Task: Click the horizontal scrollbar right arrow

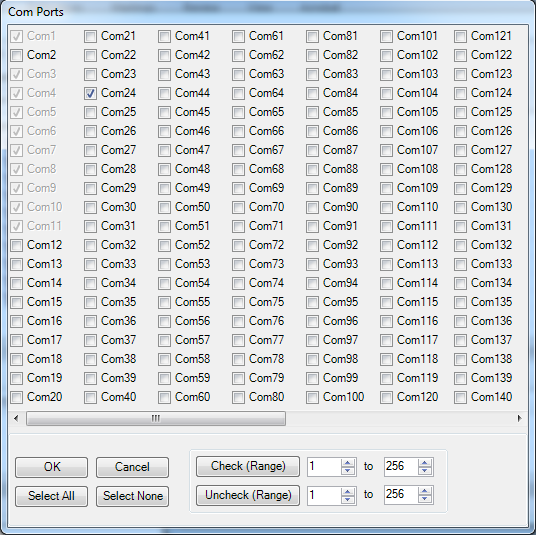Action: 520,418
